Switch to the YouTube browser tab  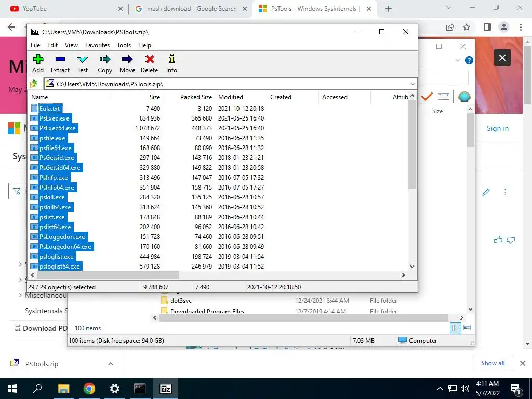pyautogui.click(x=64, y=9)
